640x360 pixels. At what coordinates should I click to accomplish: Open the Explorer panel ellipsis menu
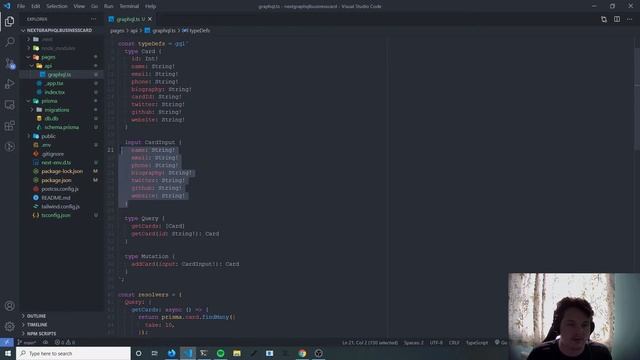[x=93, y=19]
